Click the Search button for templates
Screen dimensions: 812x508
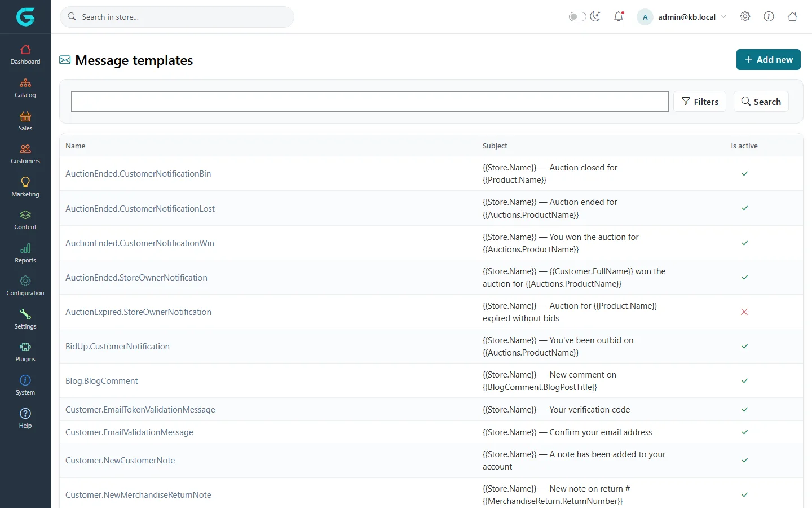[x=761, y=102]
